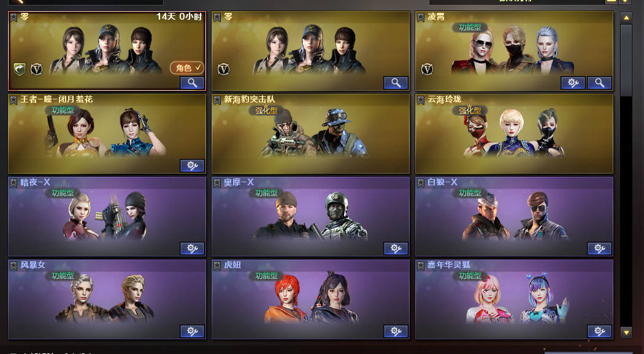Open gear settings for 王者-瞳-闭月羞花

(x=192, y=166)
